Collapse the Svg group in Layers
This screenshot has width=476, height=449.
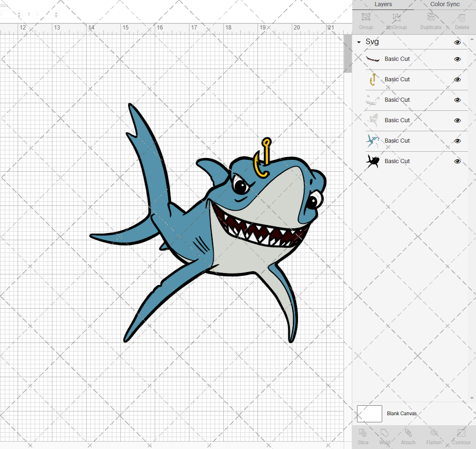(359, 42)
